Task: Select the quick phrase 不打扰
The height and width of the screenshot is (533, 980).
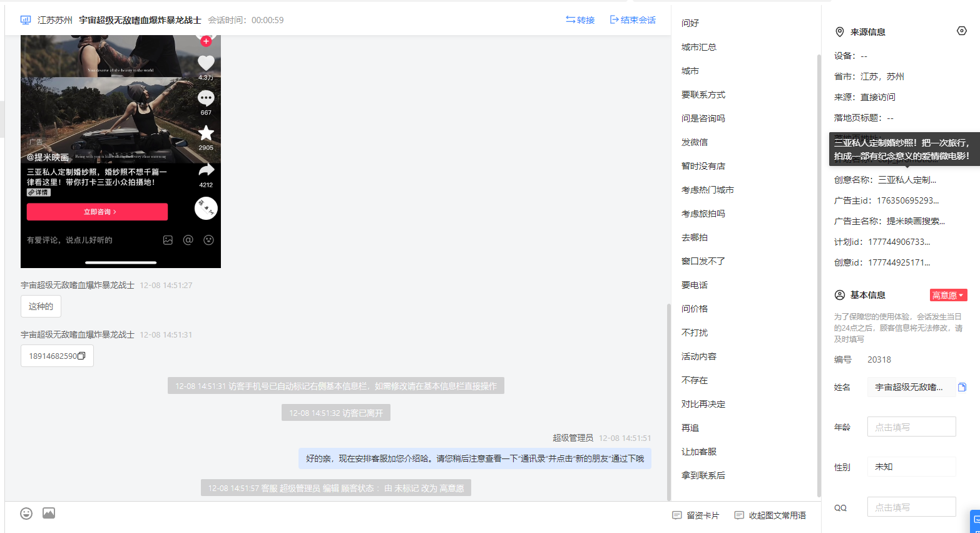Action: [x=695, y=333]
